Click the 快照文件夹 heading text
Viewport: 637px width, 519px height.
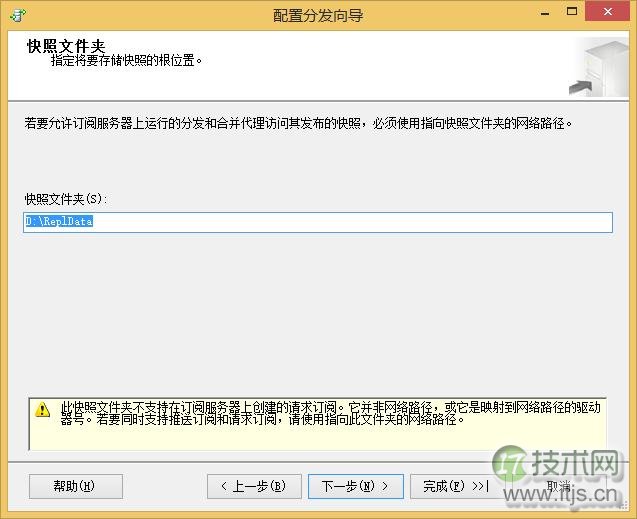pyautogui.click(x=66, y=46)
